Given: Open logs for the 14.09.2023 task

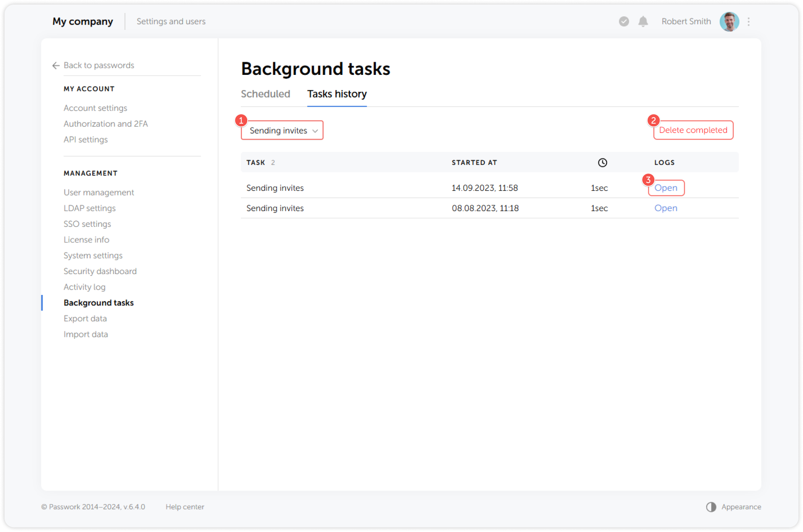Looking at the screenshot, I should tap(666, 188).
